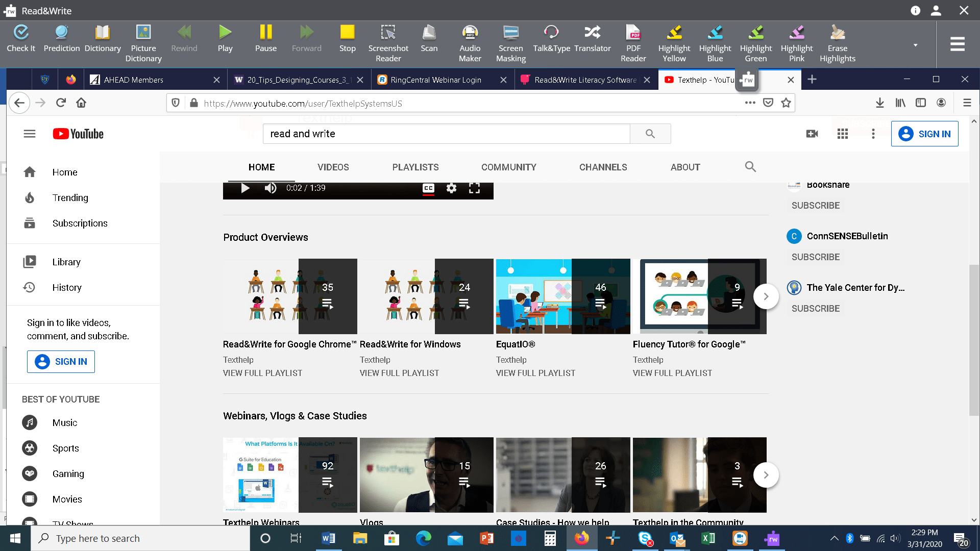Open the Scan tool
The width and height of the screenshot is (980, 551).
click(429, 39)
